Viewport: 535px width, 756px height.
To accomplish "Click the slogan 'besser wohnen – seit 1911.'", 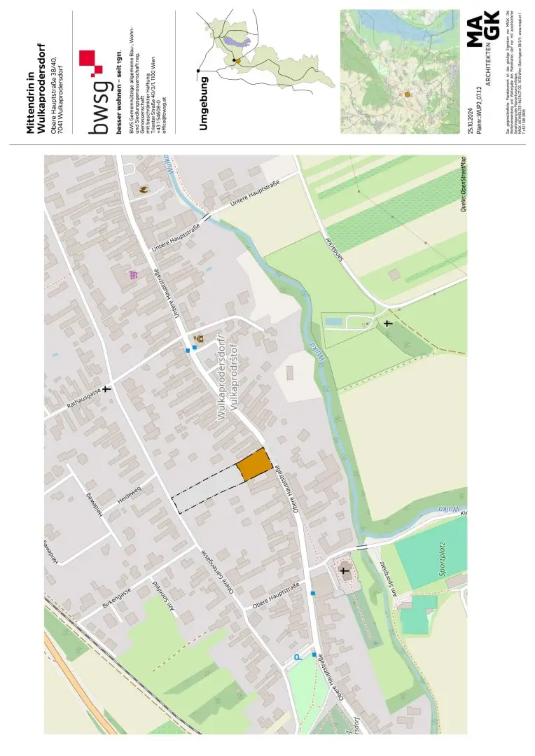I will [x=118, y=92].
